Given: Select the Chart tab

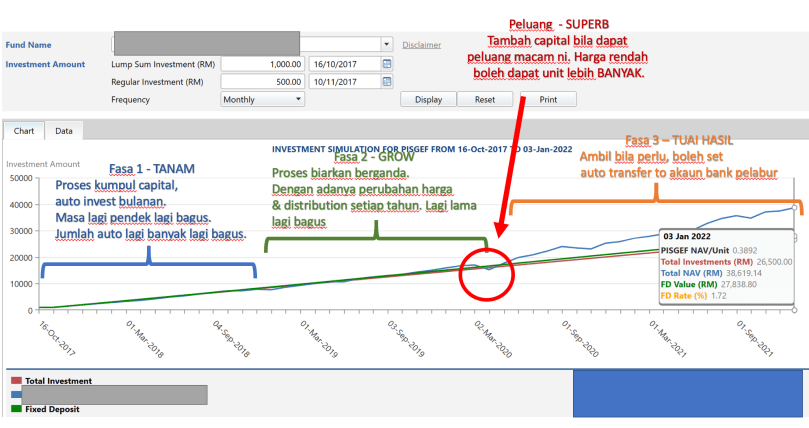Looking at the screenshot, I should pyautogui.click(x=24, y=131).
